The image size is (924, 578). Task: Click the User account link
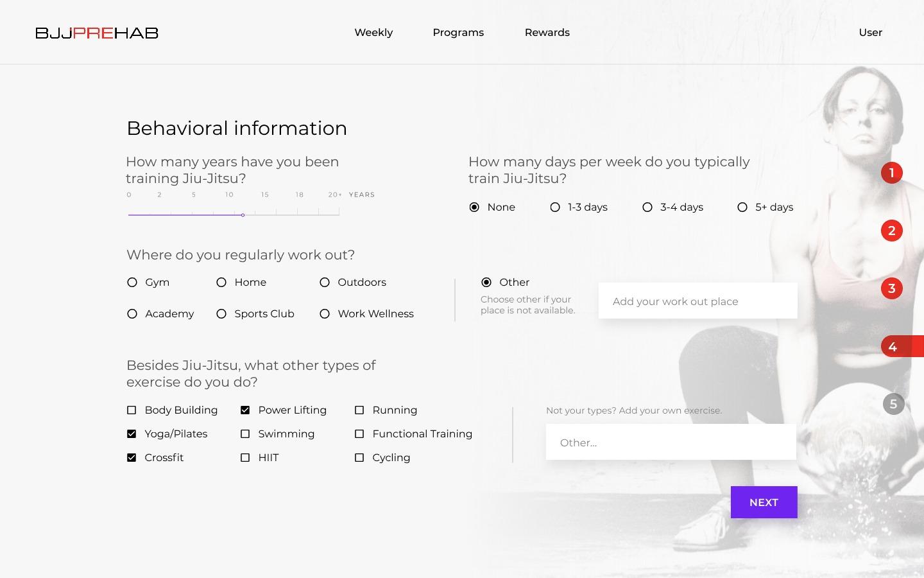click(x=870, y=32)
